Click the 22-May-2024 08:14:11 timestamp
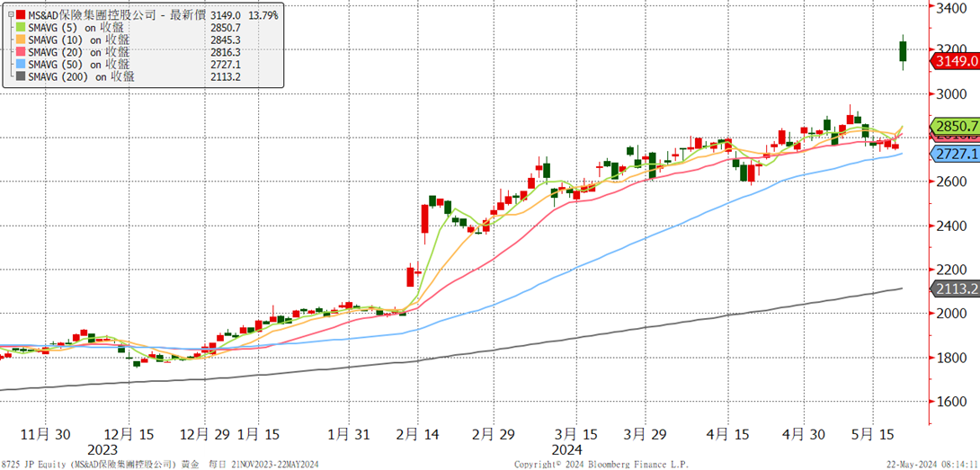Screen dimensions: 980x470 [x=931, y=465]
